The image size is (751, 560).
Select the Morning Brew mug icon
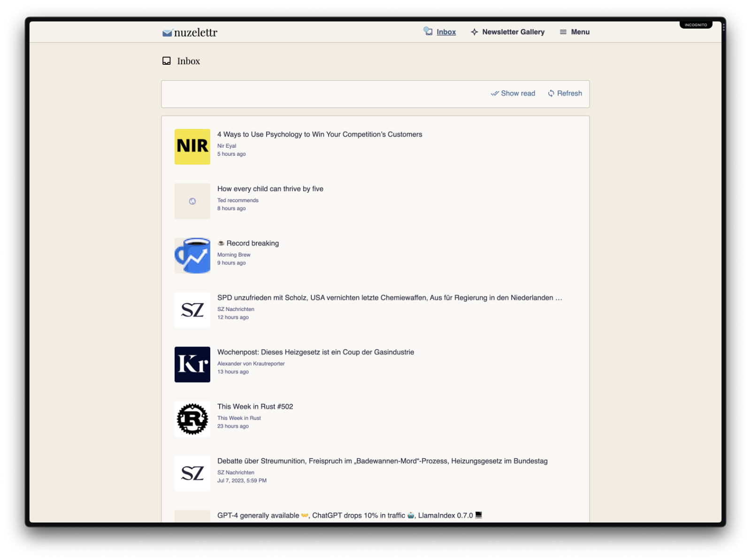pyautogui.click(x=192, y=256)
